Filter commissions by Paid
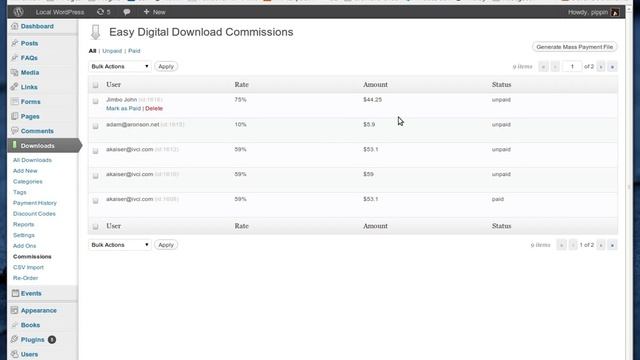Viewport: 640px width, 360px height. point(134,51)
